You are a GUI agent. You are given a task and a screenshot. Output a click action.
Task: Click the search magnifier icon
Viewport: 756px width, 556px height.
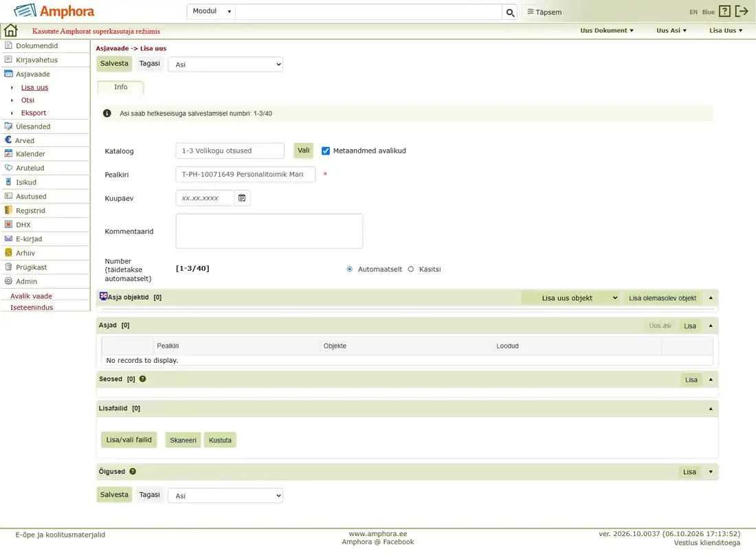click(510, 12)
